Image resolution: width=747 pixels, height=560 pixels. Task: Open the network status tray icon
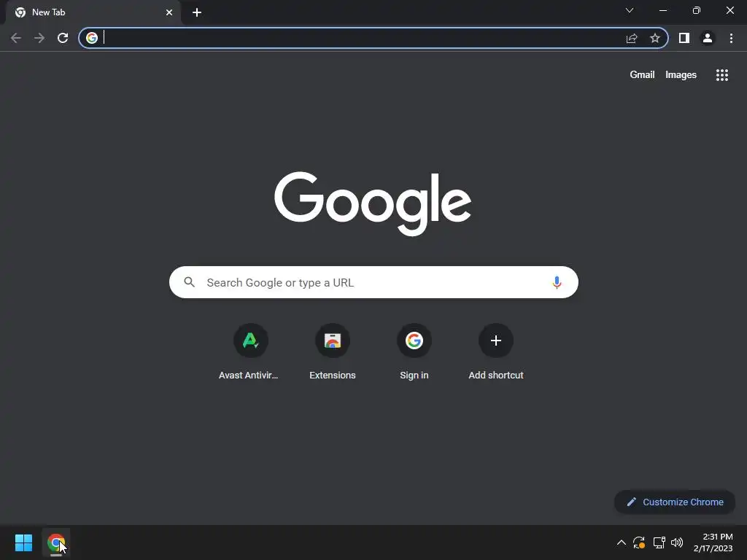659,542
